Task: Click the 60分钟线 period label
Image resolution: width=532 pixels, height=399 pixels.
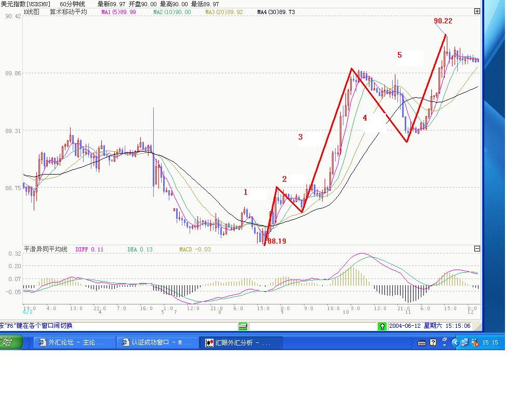Action: click(x=72, y=4)
